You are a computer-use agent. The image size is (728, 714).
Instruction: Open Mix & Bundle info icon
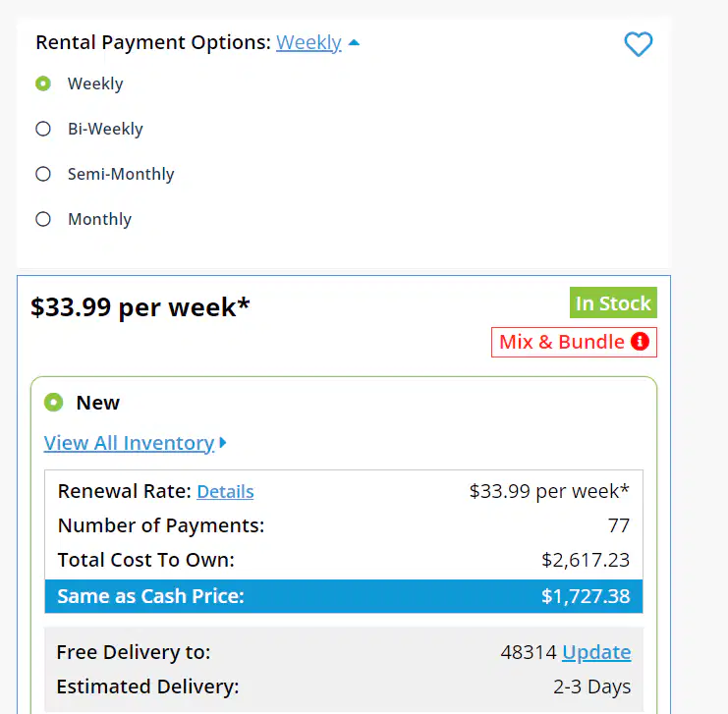point(640,342)
